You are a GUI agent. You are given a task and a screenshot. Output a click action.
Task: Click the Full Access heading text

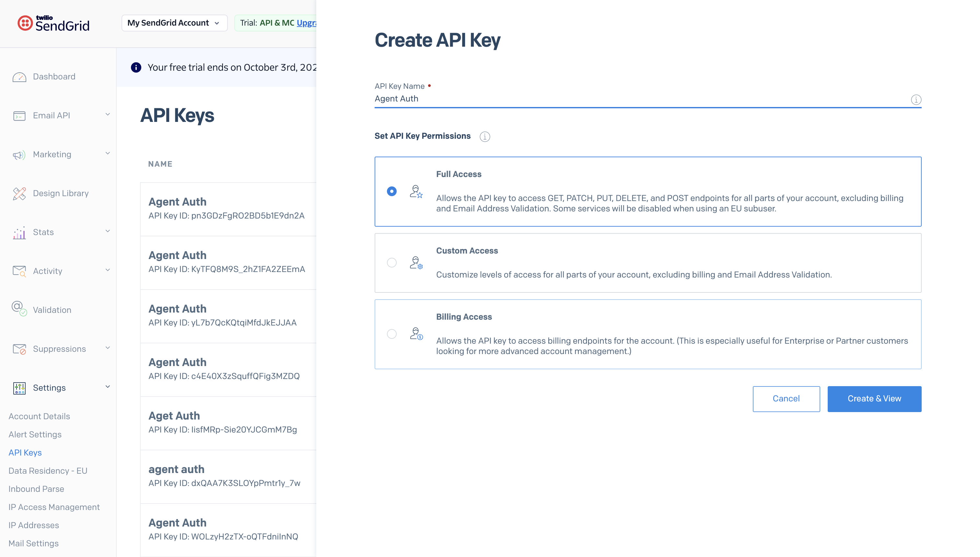(459, 174)
